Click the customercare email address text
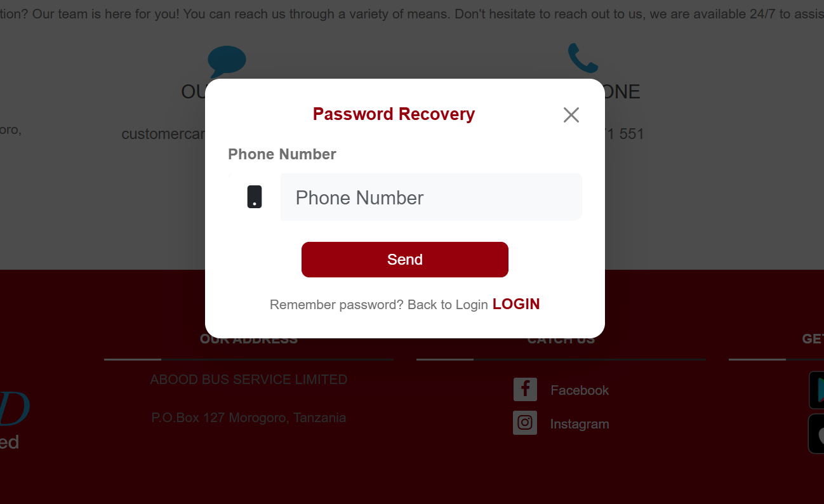This screenshot has width=824, height=504. [x=163, y=134]
